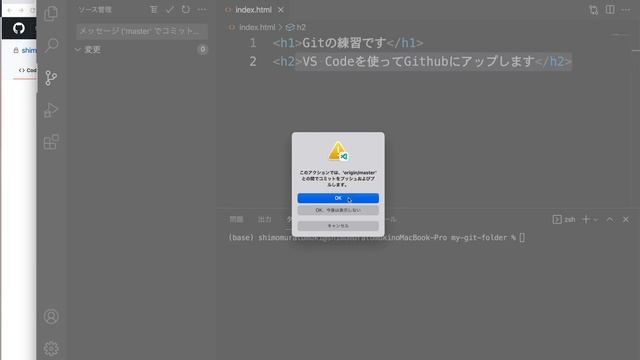
Task: Open the Extensions view
Action: pos(51,142)
